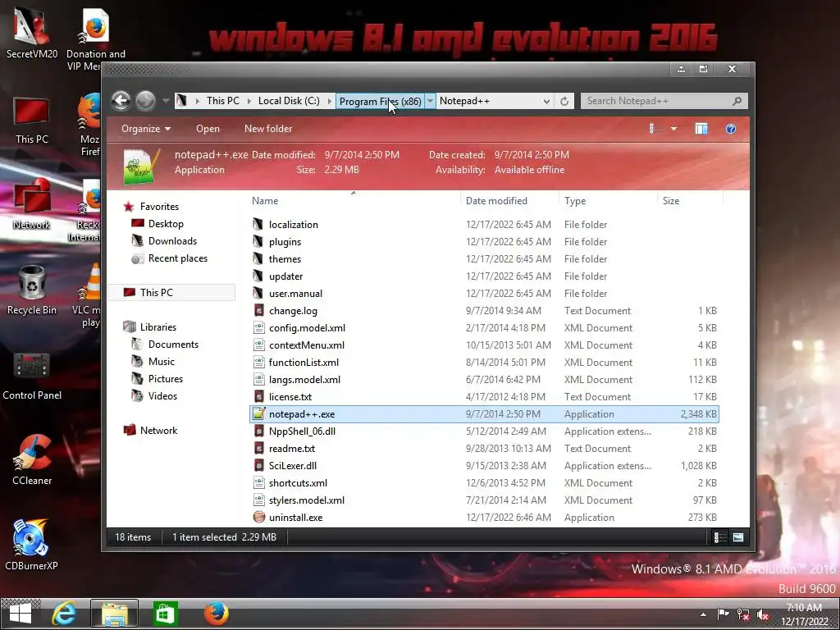Select notepad++.exe application

484,414
